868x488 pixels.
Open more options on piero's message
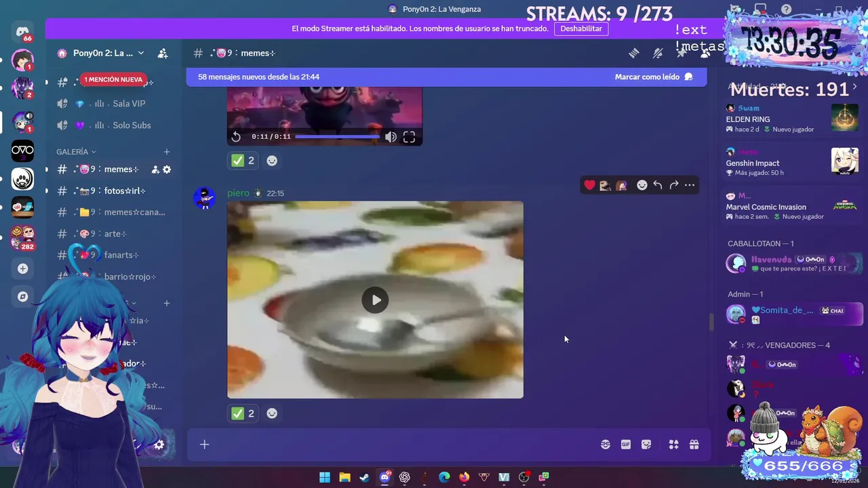pyautogui.click(x=690, y=185)
